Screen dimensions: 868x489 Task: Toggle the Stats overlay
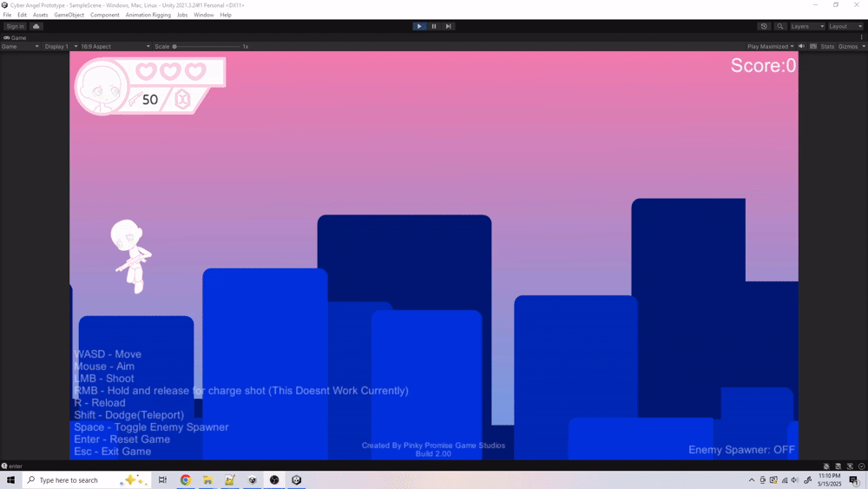point(827,47)
